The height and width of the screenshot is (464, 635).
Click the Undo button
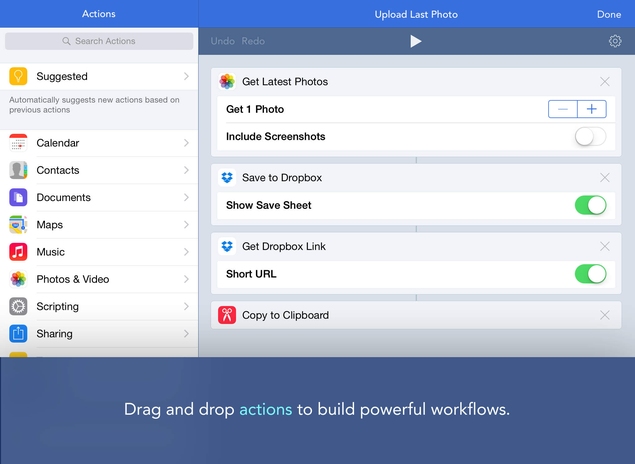222,41
